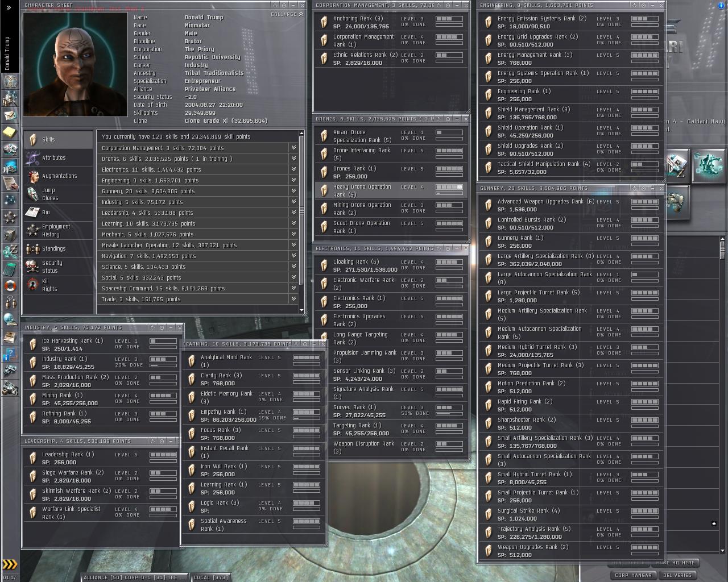Screen dimensions: 728x582
Task: Click the skill book icon beside Mining Rank (1)
Action: pos(33,398)
